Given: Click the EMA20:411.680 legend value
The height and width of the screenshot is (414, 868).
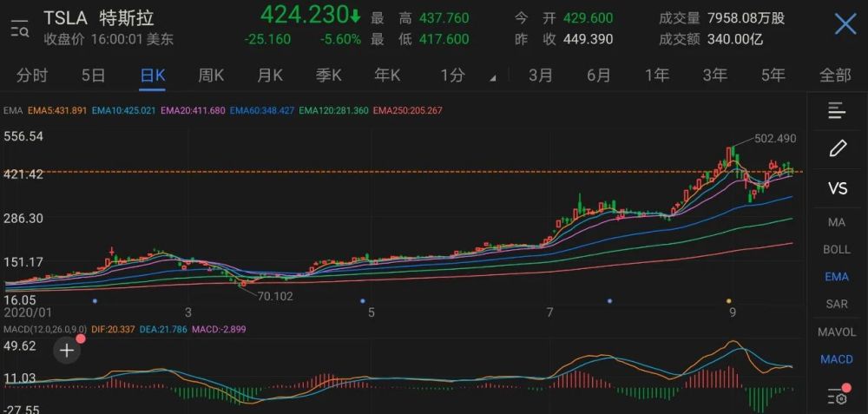Looking at the screenshot, I should pyautogui.click(x=193, y=111).
